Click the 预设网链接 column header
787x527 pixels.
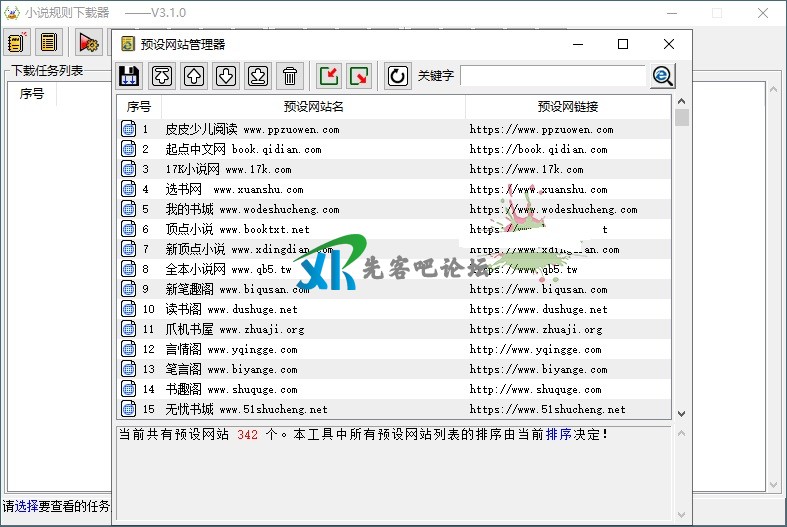point(568,107)
